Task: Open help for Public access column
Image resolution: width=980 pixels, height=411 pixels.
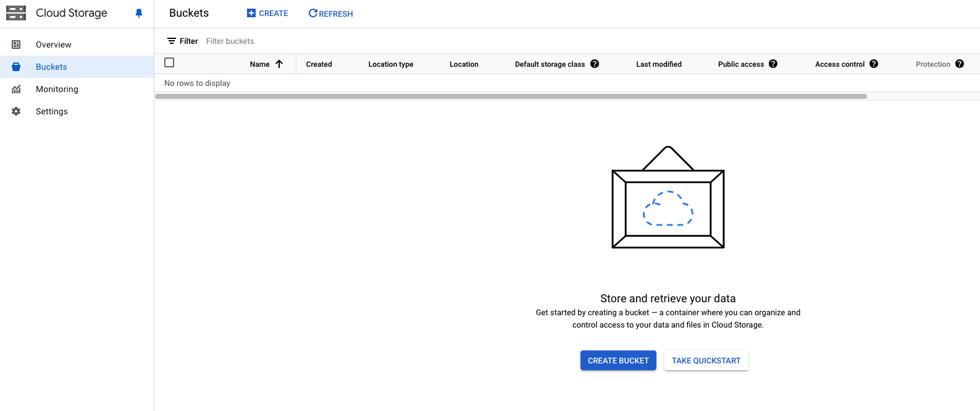Action: 773,64
